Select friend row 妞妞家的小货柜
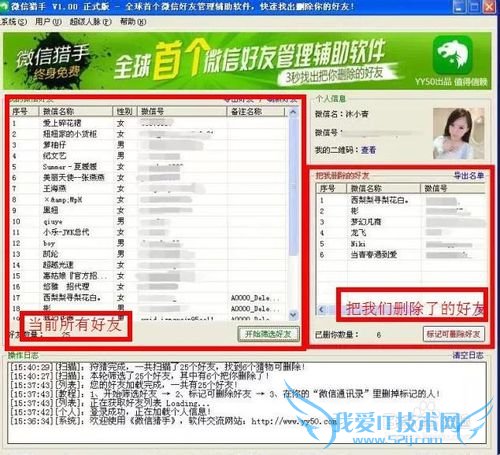Viewport: 500px width, 455px height. pyautogui.click(x=149, y=134)
